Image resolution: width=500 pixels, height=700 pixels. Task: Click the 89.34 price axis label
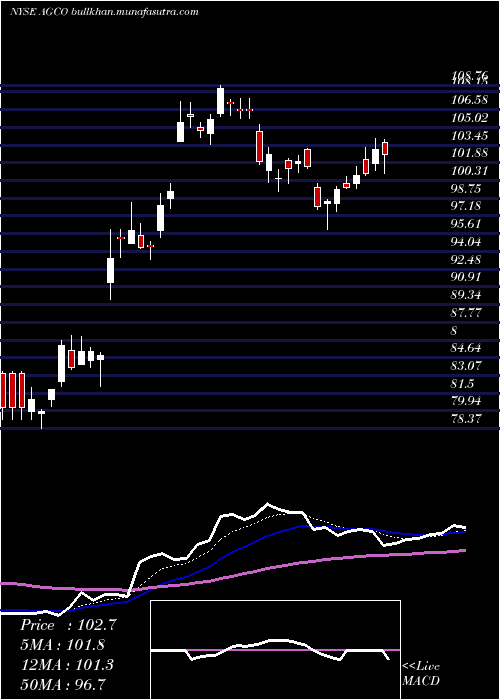click(x=466, y=295)
